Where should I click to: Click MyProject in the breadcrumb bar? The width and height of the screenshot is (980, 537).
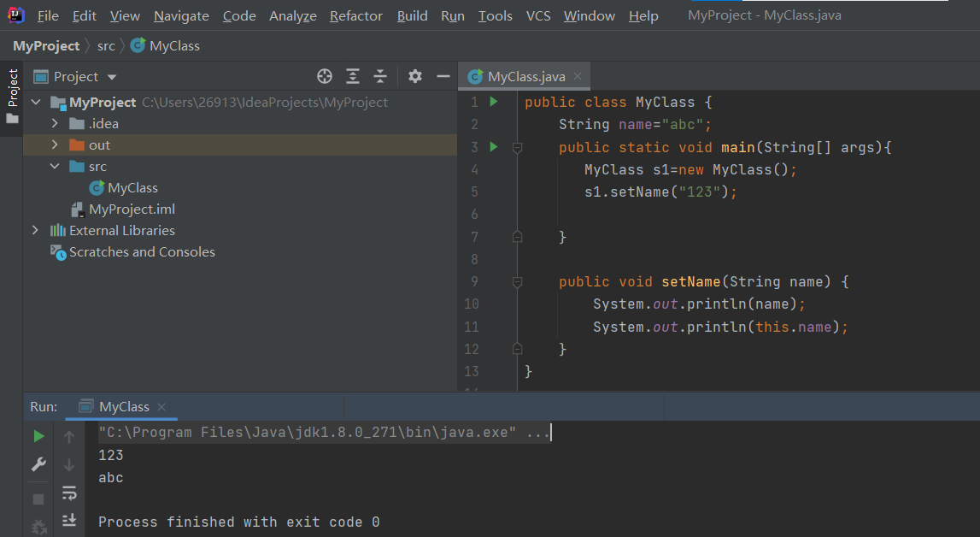pos(46,45)
